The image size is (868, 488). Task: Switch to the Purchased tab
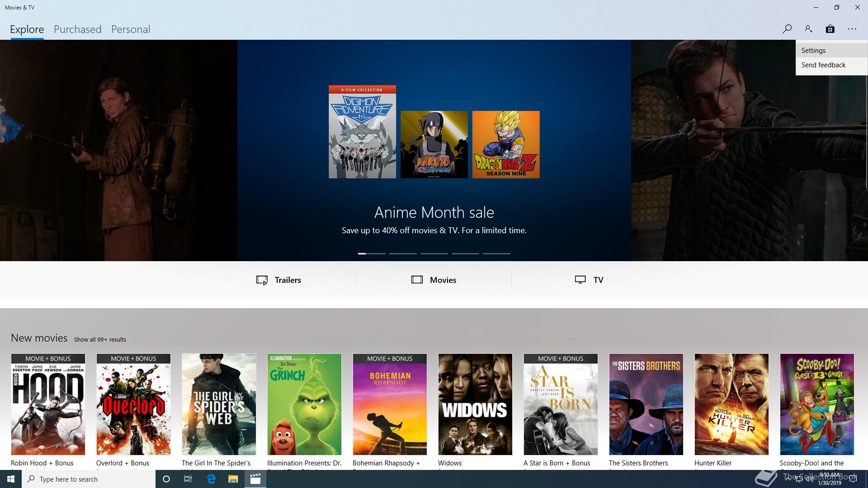[77, 29]
